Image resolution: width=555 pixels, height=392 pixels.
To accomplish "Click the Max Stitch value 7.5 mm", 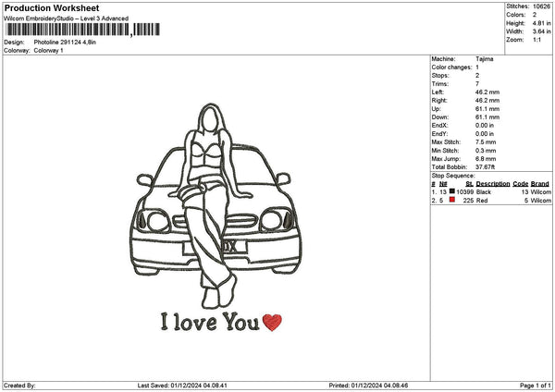I will coord(486,141).
